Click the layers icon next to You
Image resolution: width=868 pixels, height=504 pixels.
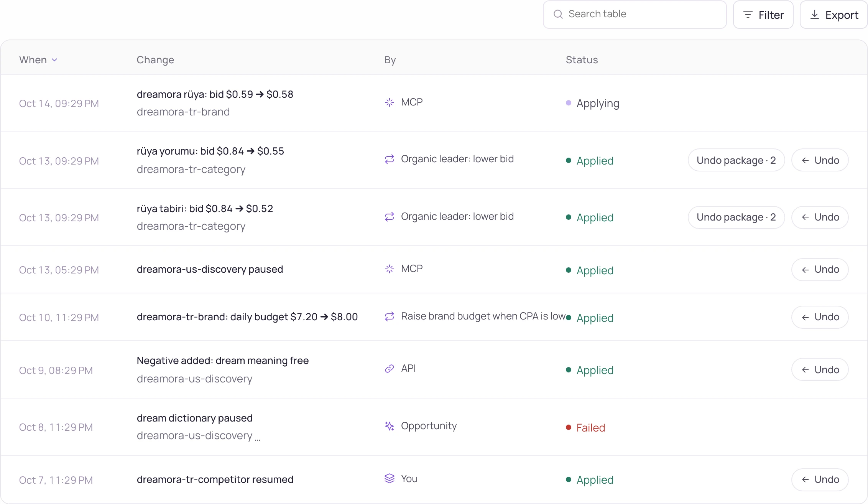point(390,478)
